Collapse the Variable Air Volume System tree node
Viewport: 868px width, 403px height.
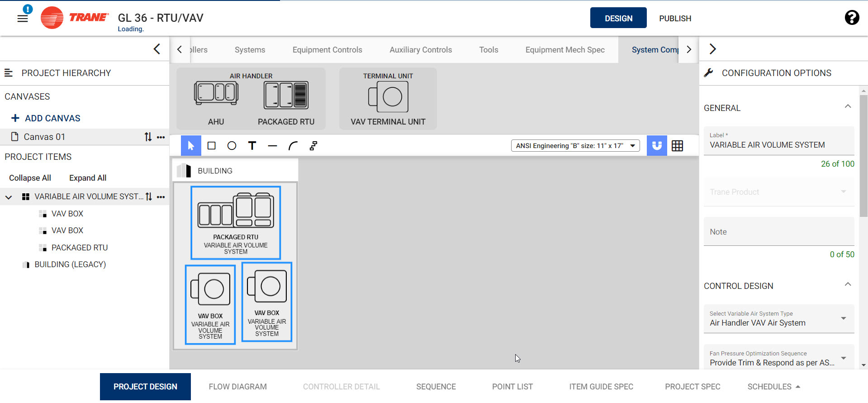tap(9, 197)
